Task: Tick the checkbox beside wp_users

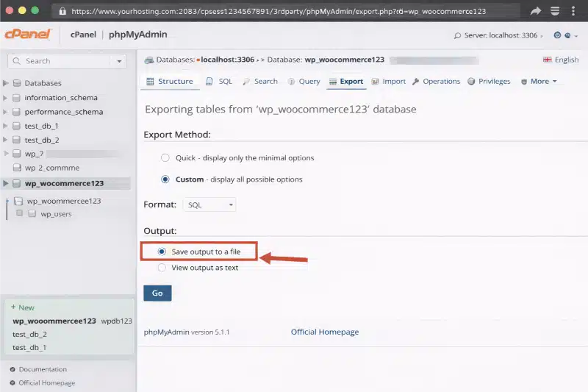Action: coord(20,213)
